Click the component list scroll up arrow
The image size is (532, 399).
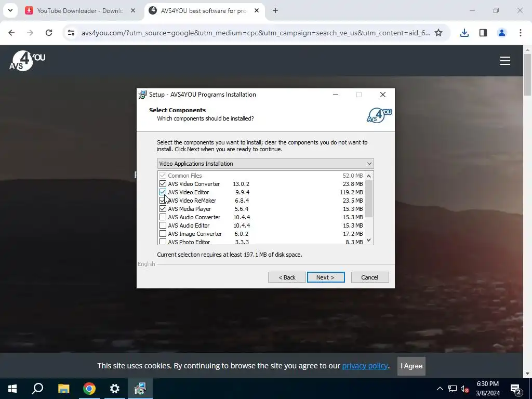[369, 176]
